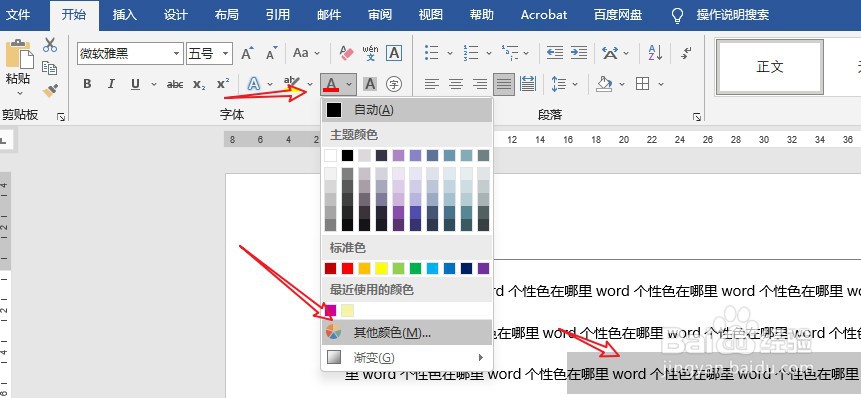Show or hide paragraph marks

coord(686,53)
